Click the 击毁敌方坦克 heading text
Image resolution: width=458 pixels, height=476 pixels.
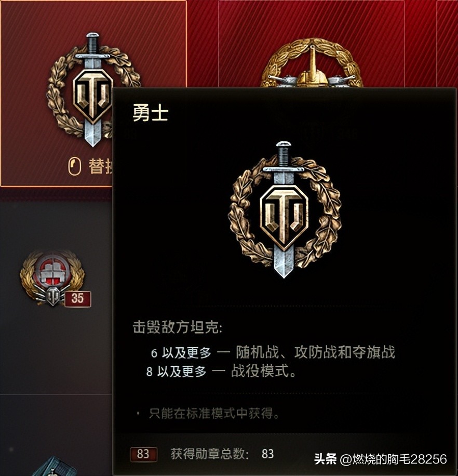coord(178,328)
